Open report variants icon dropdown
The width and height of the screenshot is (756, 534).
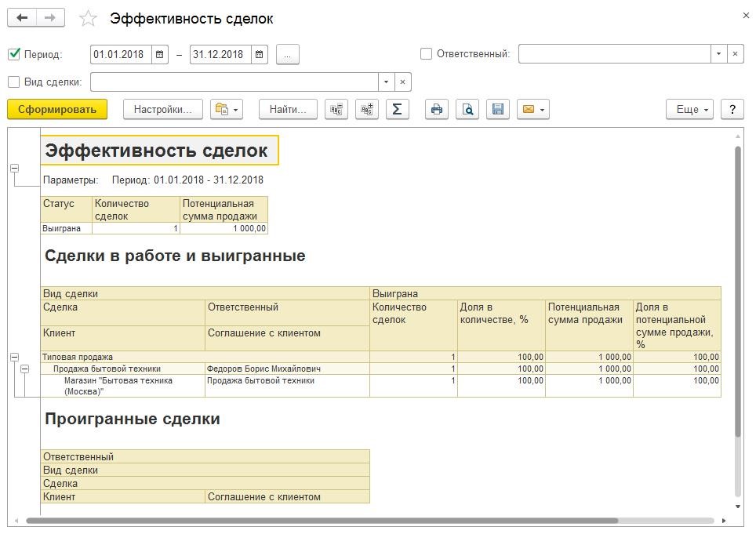point(227,110)
